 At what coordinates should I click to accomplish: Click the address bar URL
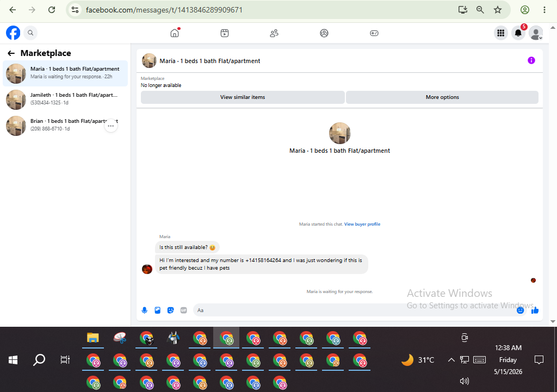(164, 10)
